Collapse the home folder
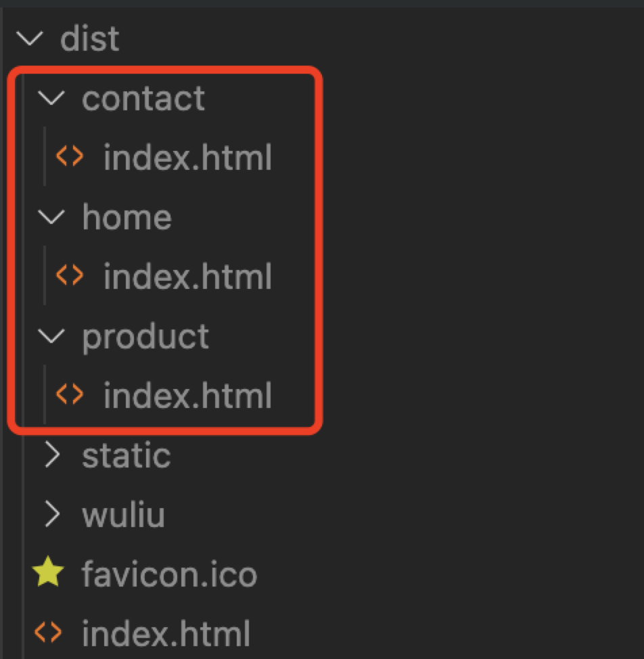Screen dimensions: 644x659 pos(127,217)
